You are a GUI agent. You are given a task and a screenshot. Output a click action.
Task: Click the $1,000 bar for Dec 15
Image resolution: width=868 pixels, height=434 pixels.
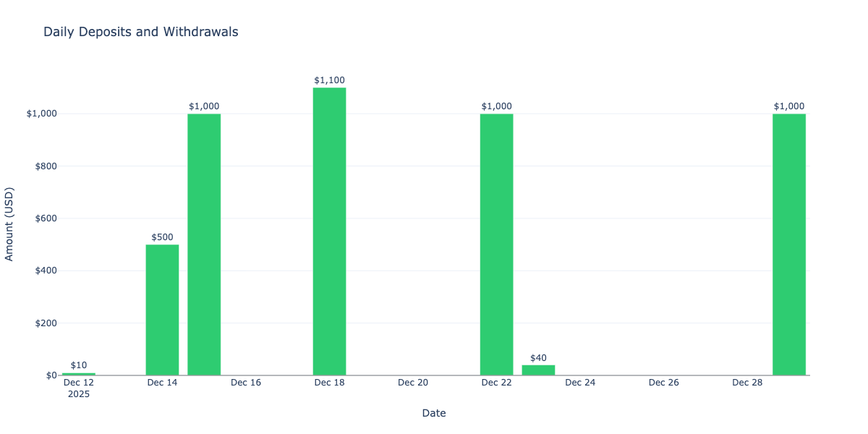204,244
